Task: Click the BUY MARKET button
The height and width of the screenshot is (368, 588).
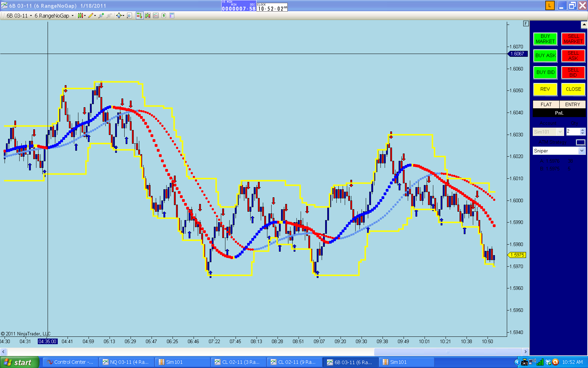Action: tap(545, 39)
